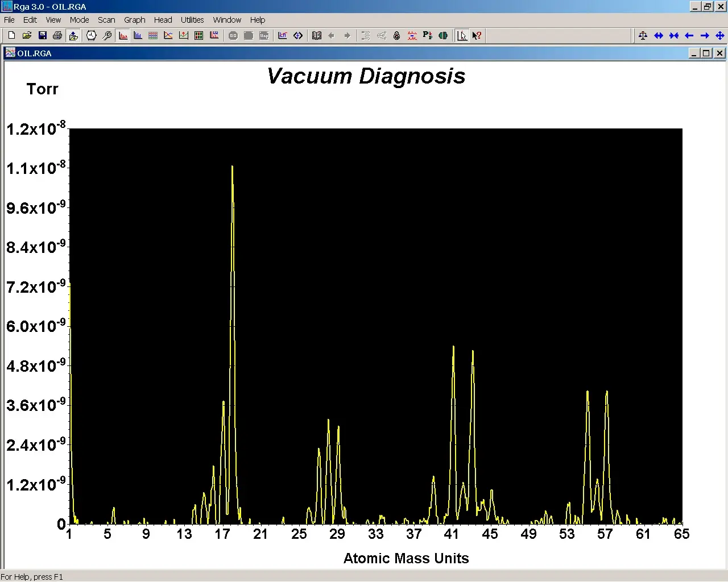Open the Scan menu
This screenshot has width=728, height=582.
pyautogui.click(x=106, y=20)
